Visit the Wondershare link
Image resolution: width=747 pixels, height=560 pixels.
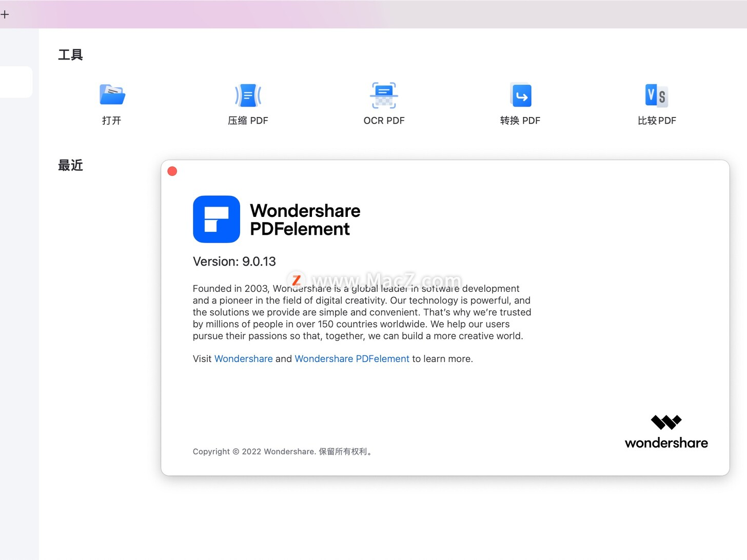(243, 358)
